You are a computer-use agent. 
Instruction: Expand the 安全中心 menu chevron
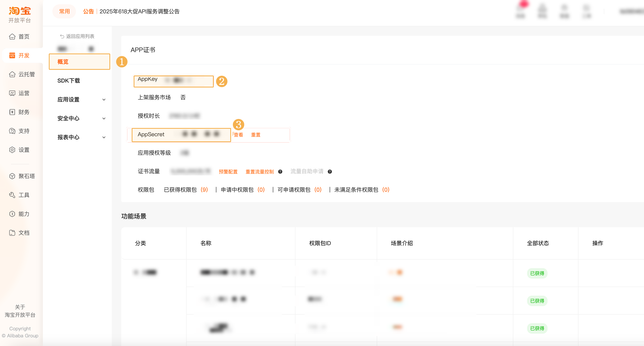click(x=104, y=118)
